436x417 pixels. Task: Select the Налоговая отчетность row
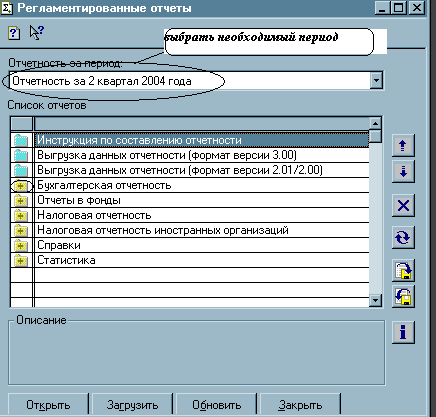click(202, 215)
